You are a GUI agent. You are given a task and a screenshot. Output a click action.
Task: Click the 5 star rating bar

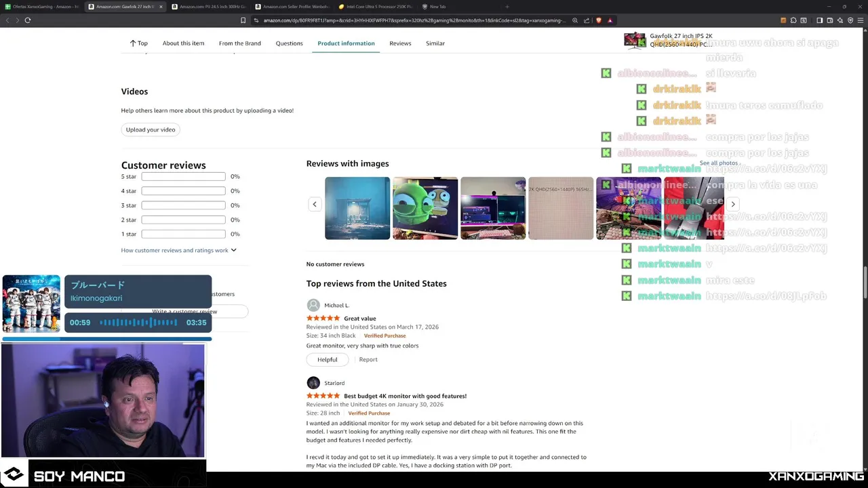183,176
